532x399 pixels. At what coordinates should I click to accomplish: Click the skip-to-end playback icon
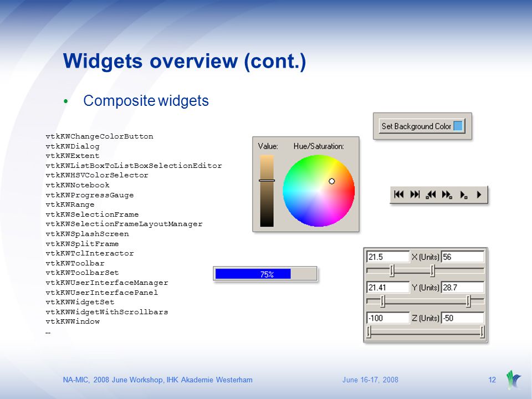click(415, 195)
